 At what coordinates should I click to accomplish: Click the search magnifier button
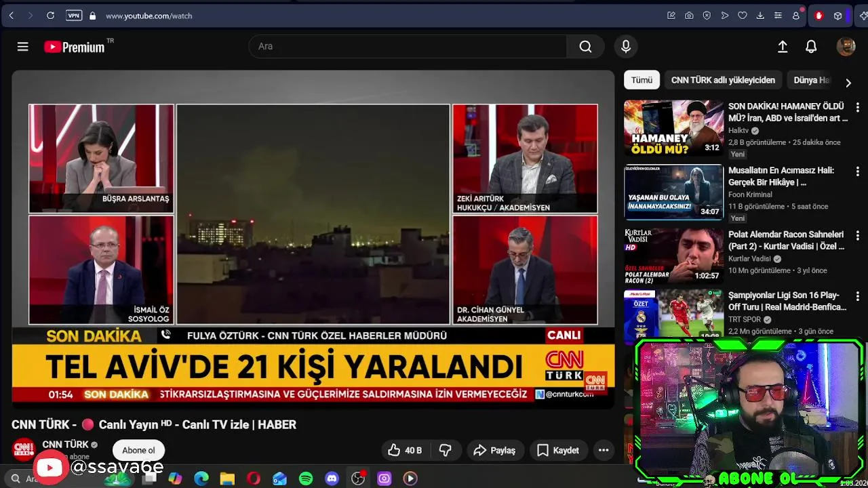coord(585,46)
